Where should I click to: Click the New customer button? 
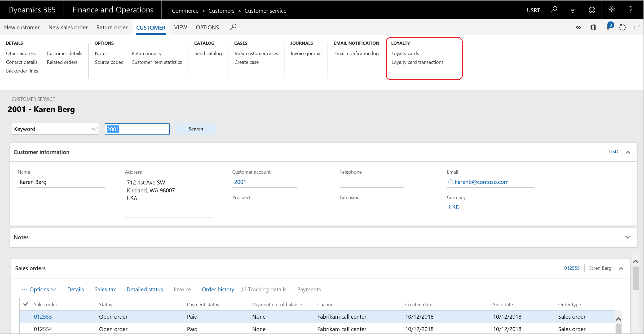pyautogui.click(x=22, y=27)
